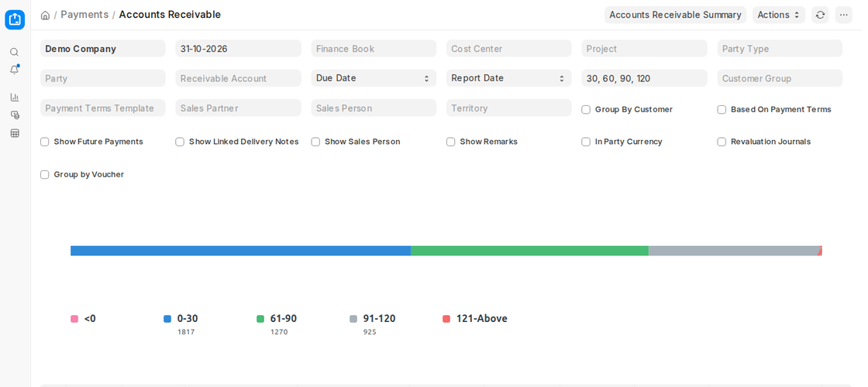Open search from the sidebar magnifier icon
This screenshot has height=387, width=868.
15,52
